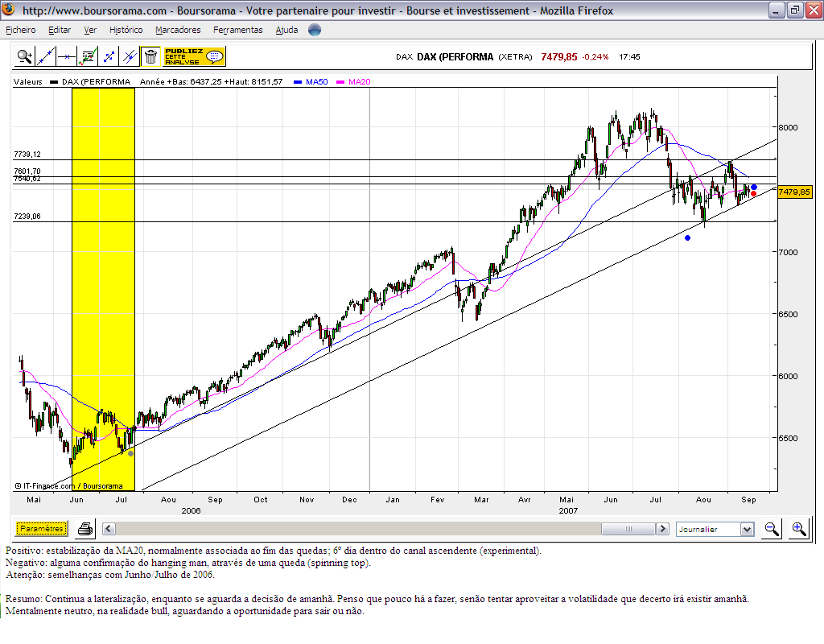The image size is (824, 644).
Task: Click the Jan month label on time axis
Action: pyautogui.click(x=393, y=499)
